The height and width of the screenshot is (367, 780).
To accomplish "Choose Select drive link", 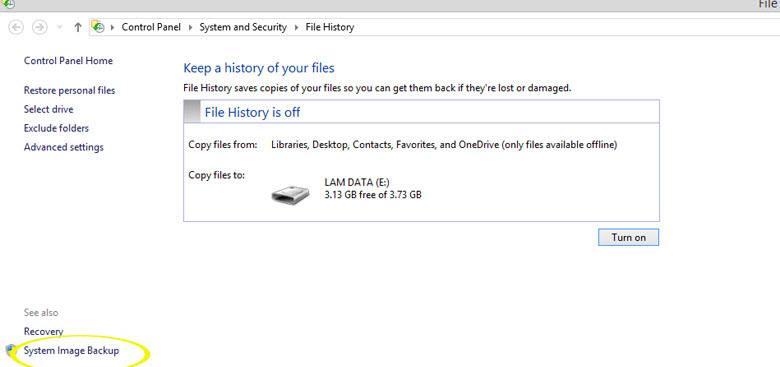I will (48, 109).
